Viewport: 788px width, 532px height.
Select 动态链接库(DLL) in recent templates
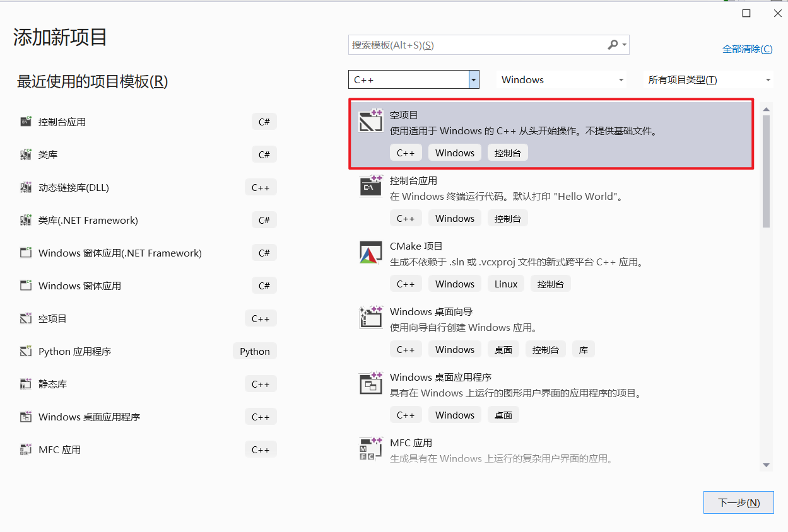point(74,187)
